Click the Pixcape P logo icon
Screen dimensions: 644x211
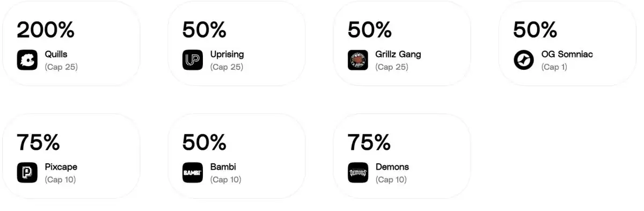[27, 172]
